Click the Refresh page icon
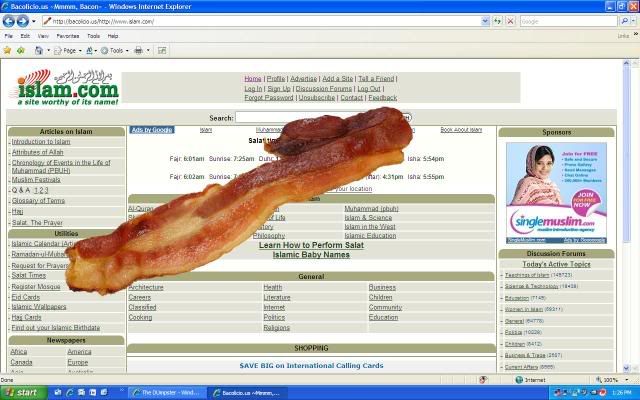Screen dimensions: 640x400 pyautogui.click(x=497, y=21)
